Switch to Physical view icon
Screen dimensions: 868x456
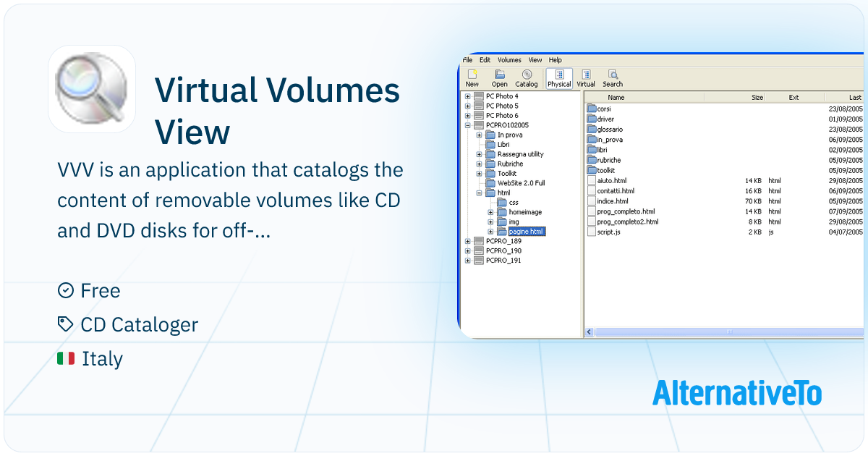click(559, 74)
